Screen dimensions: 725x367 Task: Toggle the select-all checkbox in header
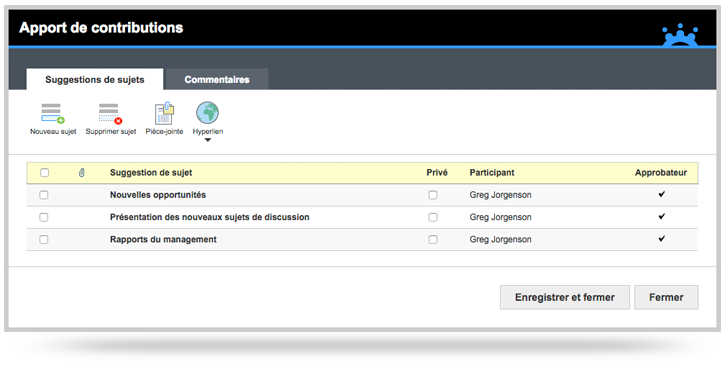44,173
